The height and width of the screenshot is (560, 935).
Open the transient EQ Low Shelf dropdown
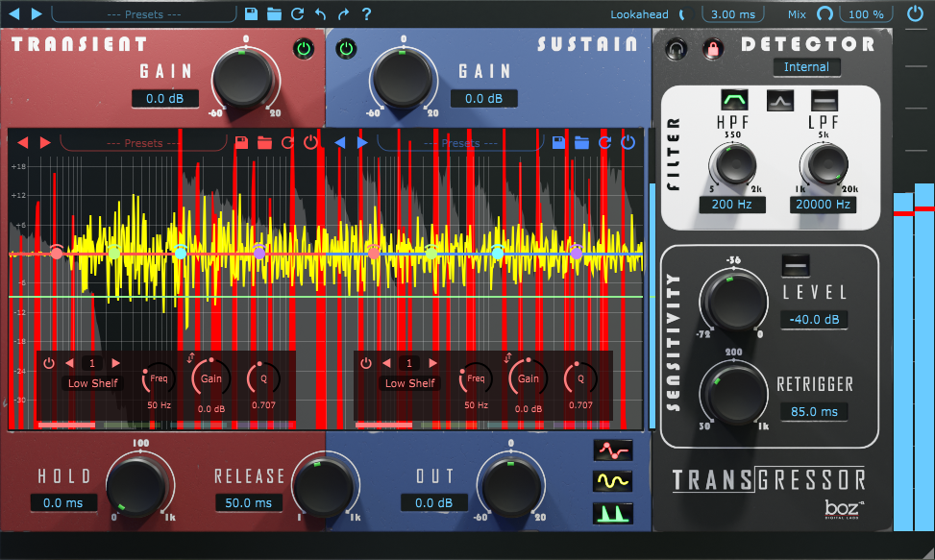point(92,383)
